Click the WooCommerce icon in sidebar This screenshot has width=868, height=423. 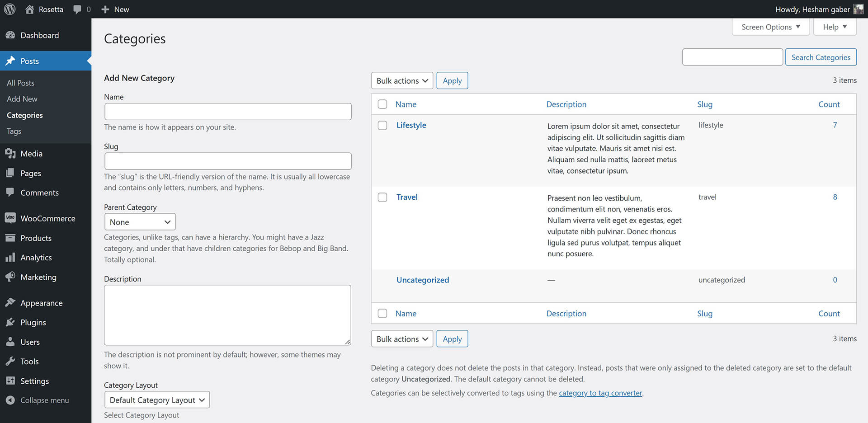point(10,218)
